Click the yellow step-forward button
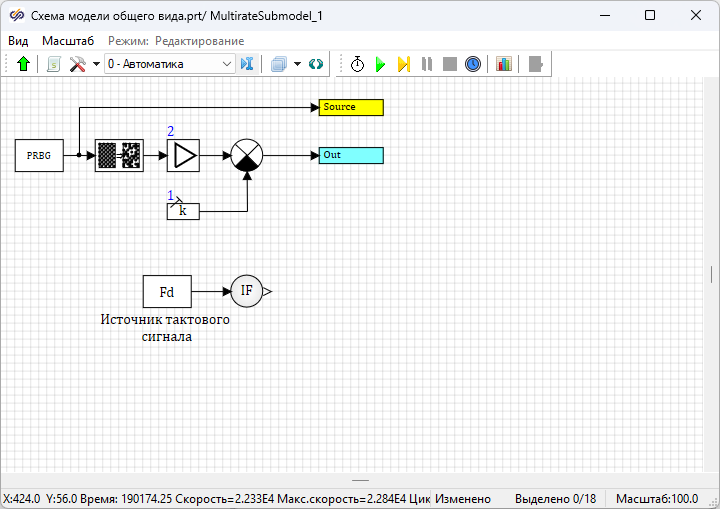Viewport: 720px width, 509px height. pyautogui.click(x=403, y=64)
